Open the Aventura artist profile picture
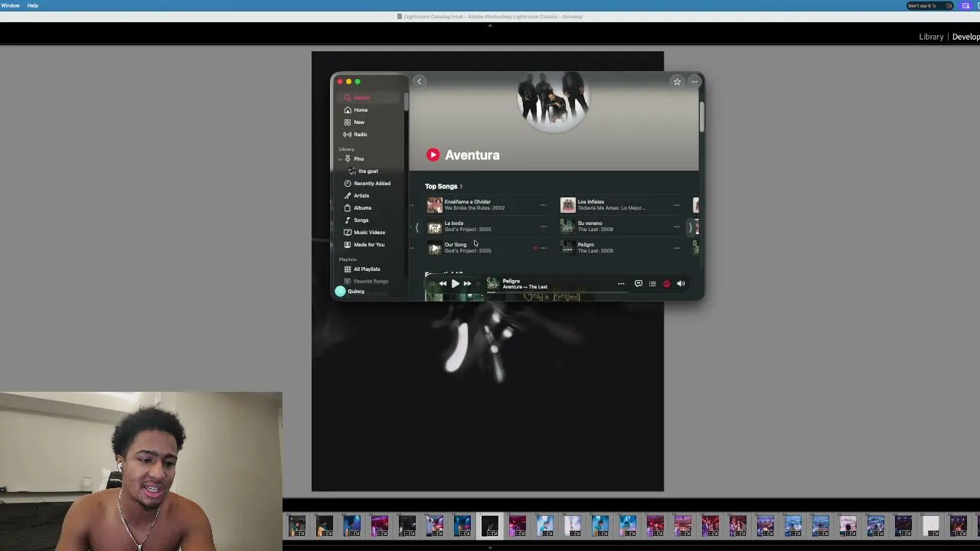The height and width of the screenshot is (551, 980). point(554,103)
